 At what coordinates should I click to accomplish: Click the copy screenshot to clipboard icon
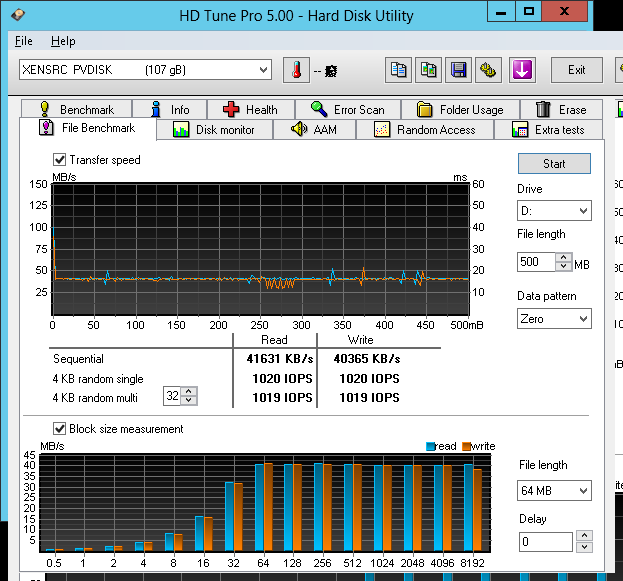(428, 70)
